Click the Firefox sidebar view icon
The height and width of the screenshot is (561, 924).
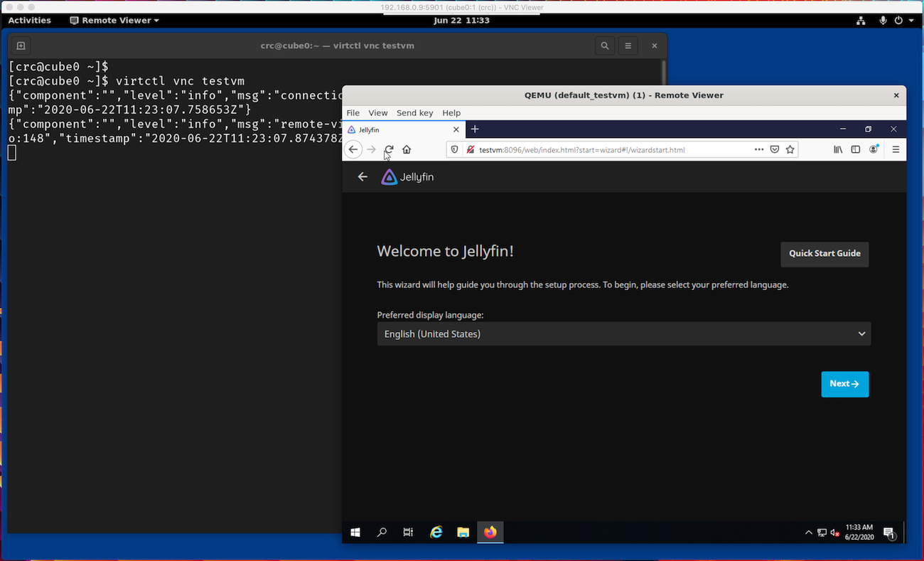click(855, 149)
